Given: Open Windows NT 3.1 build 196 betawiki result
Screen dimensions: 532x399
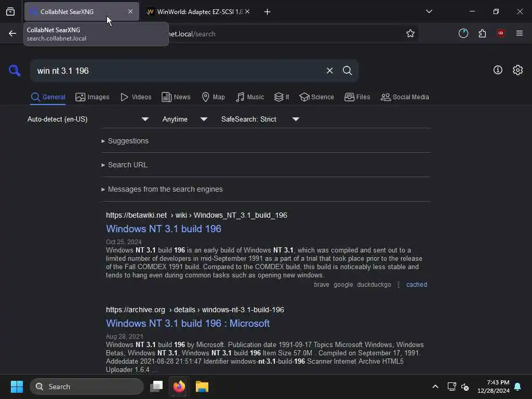Looking at the screenshot, I should 164,229.
